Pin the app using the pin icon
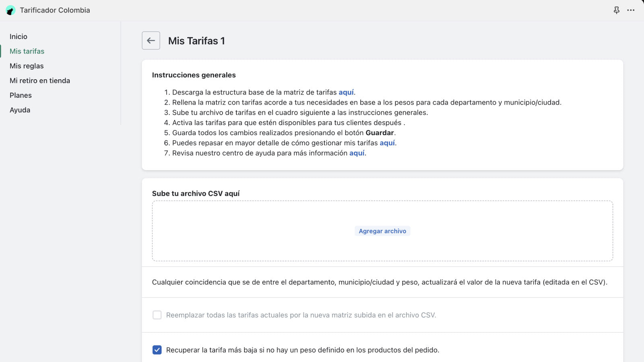The width and height of the screenshot is (644, 362). pyautogui.click(x=616, y=10)
